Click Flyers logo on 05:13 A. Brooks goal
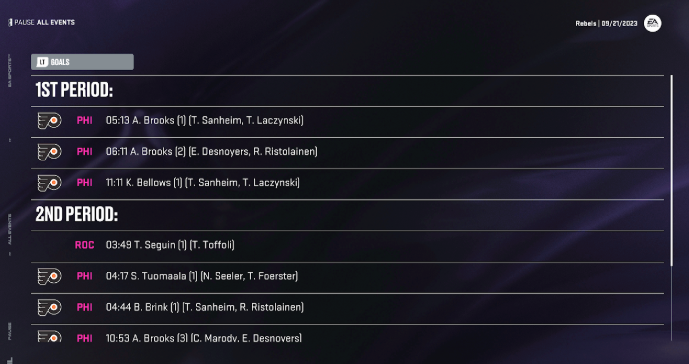Screen dimensions: 689x364 pyautogui.click(x=49, y=120)
